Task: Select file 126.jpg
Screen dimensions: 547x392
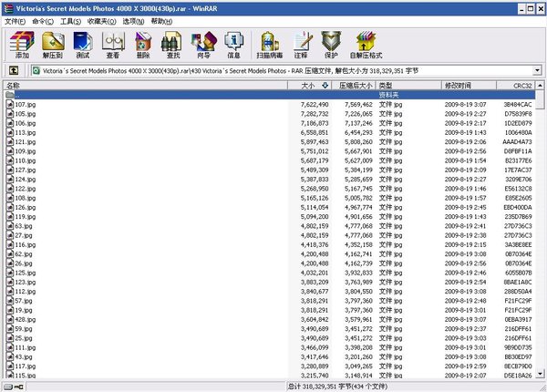Action: click(26, 208)
